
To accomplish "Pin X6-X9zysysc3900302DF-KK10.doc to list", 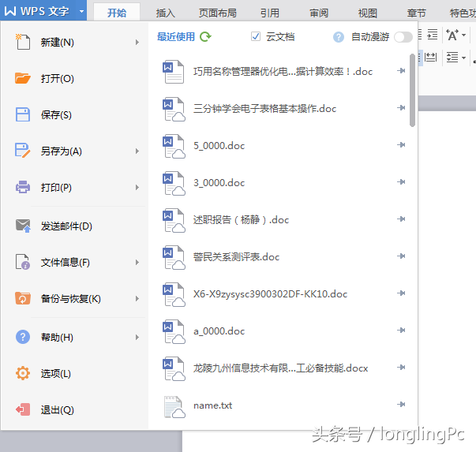I will click(x=401, y=293).
